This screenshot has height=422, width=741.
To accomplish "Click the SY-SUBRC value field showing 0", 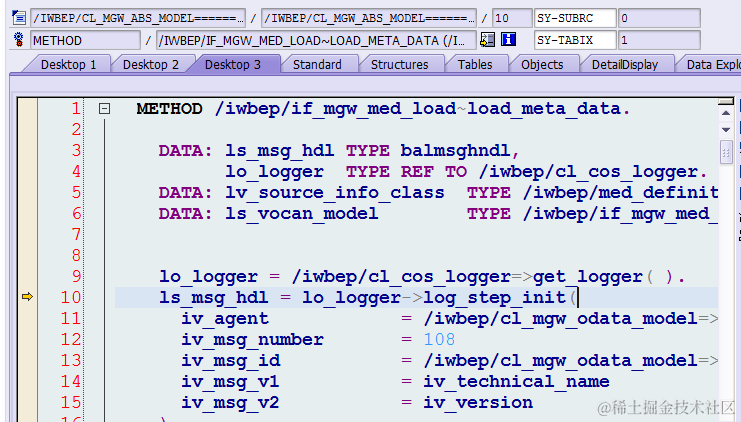I will (659, 18).
